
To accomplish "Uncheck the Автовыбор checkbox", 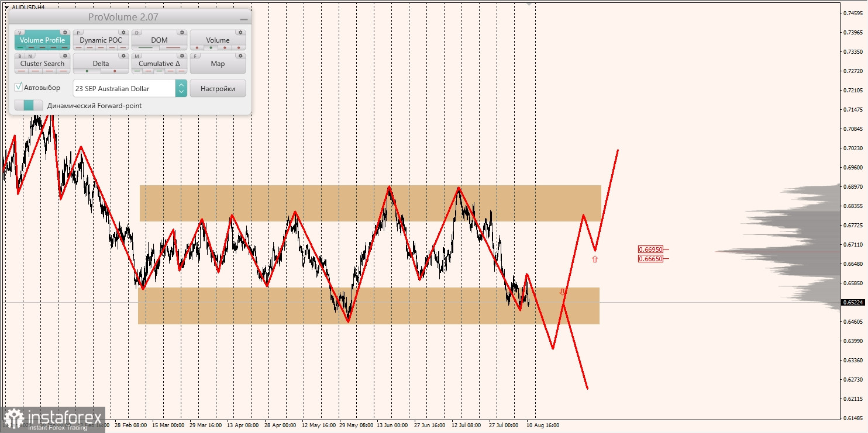I will pyautogui.click(x=19, y=87).
